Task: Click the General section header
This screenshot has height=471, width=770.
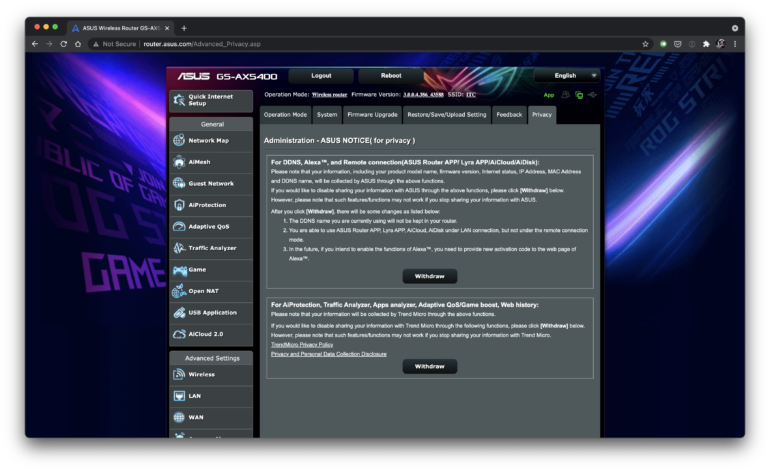Action: tap(212, 124)
